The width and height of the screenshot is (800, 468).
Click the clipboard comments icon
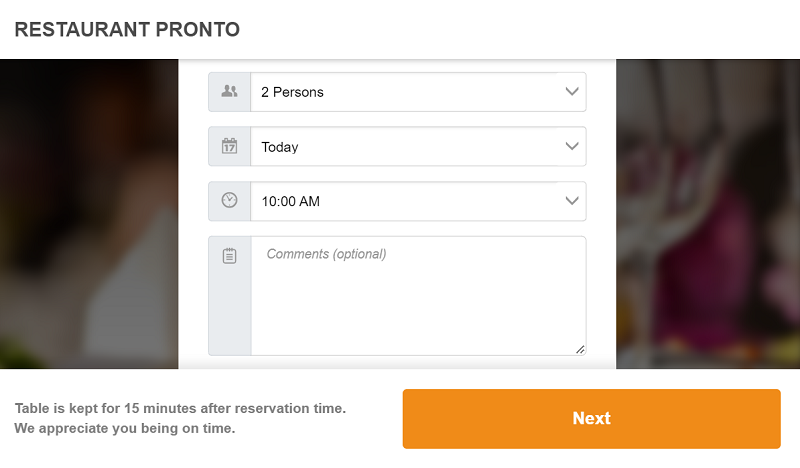230,257
